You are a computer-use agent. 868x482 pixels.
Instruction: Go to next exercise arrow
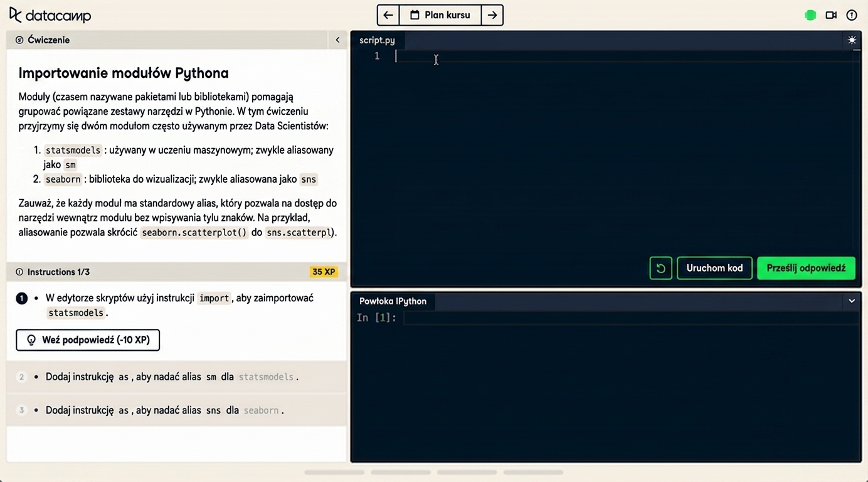coord(492,15)
